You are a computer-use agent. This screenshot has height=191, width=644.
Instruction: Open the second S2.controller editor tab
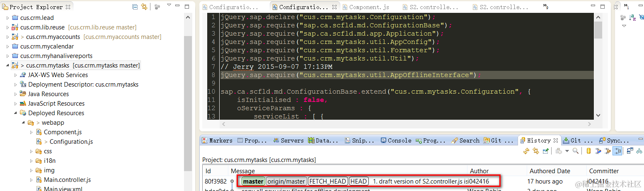coord(500,7)
